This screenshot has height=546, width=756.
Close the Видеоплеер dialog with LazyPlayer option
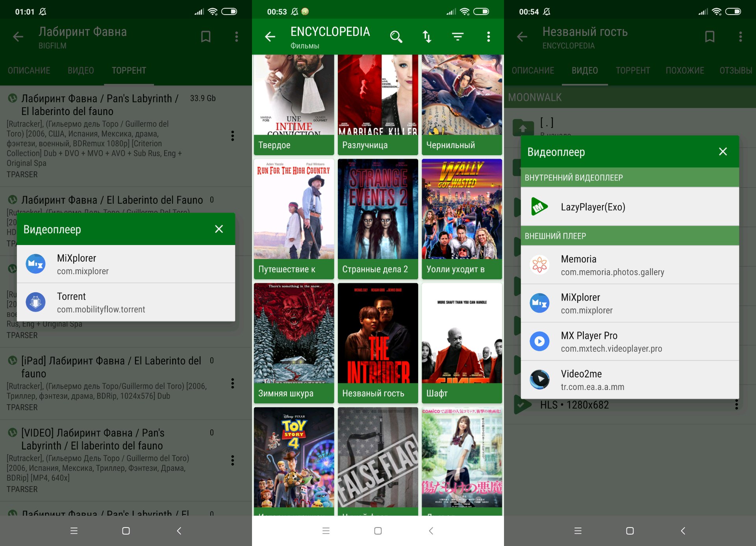(723, 152)
